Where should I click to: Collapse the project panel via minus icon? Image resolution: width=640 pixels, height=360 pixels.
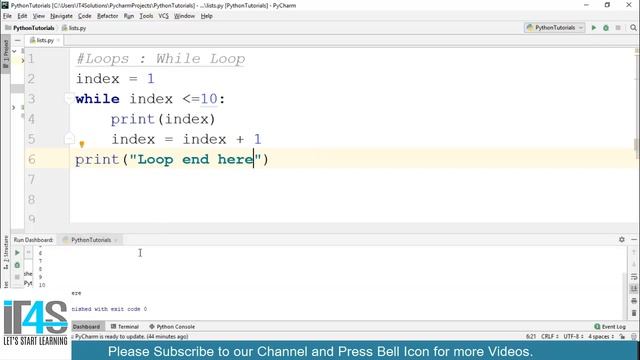click(x=17, y=40)
